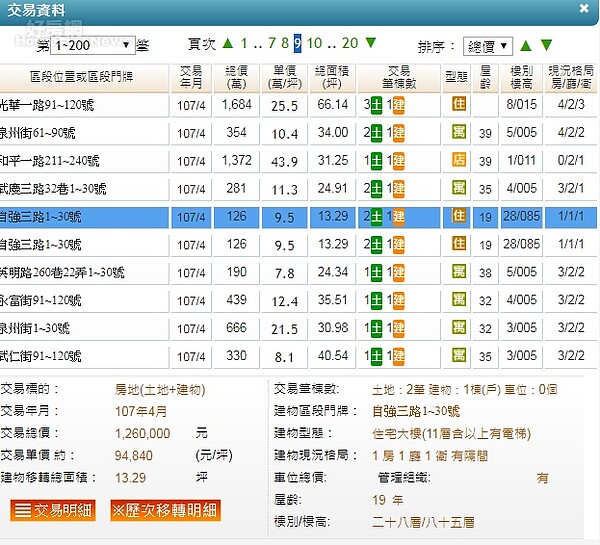The width and height of the screenshot is (600, 545).
Task: Open the 總價 sort field dropdown
Action: (x=488, y=46)
